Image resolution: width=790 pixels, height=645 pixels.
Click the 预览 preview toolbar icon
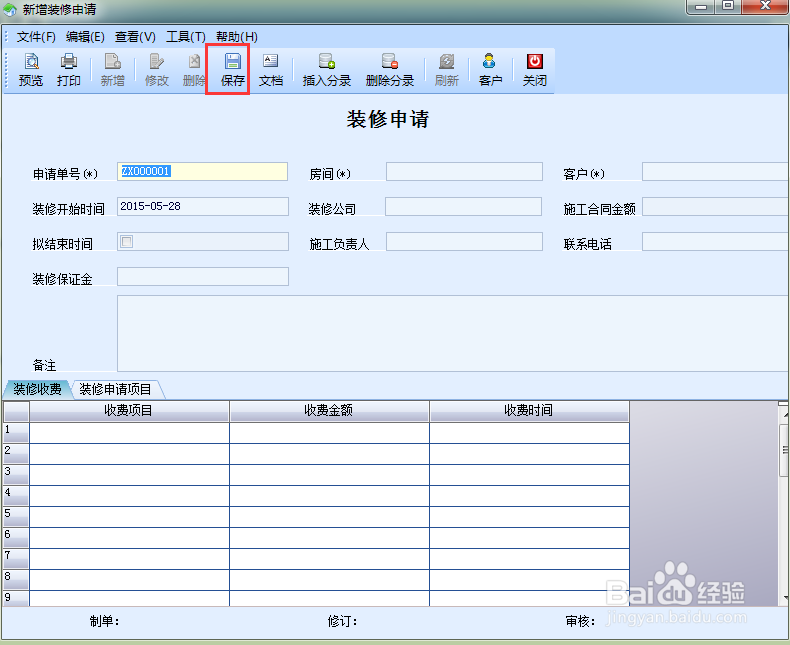[31, 70]
